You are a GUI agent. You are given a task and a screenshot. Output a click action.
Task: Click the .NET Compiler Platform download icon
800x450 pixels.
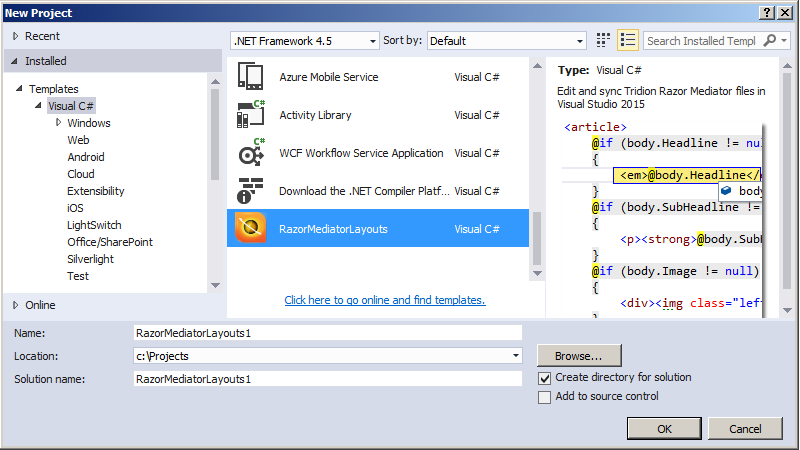(250, 191)
